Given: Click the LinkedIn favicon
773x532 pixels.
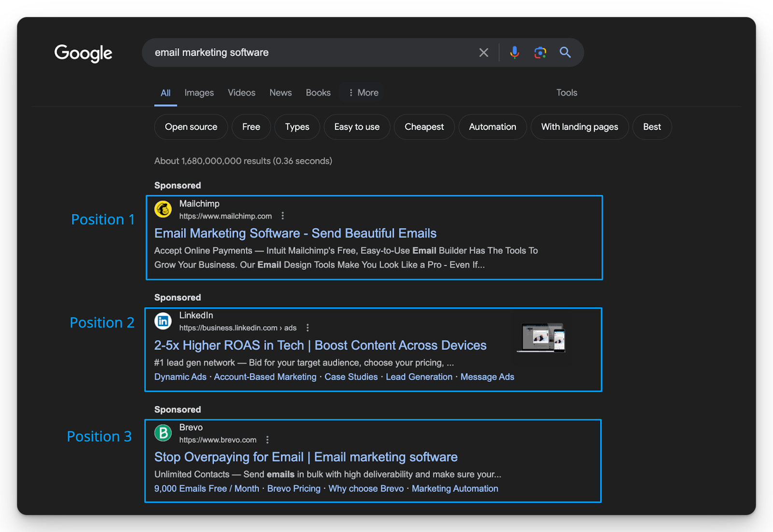Looking at the screenshot, I should [x=163, y=321].
